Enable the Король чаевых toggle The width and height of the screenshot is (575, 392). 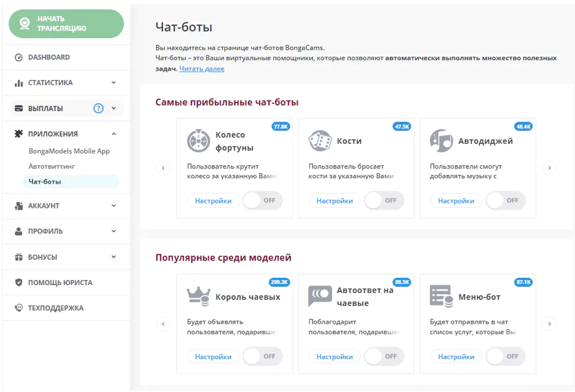pyautogui.click(x=263, y=356)
